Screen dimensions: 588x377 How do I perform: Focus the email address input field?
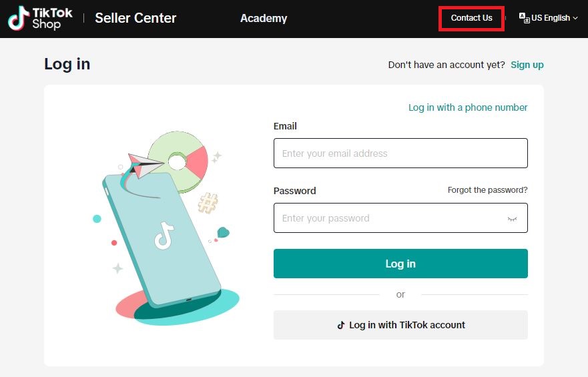(400, 153)
